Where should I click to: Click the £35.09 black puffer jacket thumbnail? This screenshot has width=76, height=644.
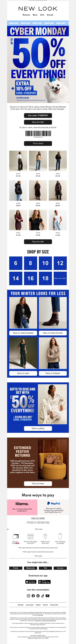click(x=18, y=190)
